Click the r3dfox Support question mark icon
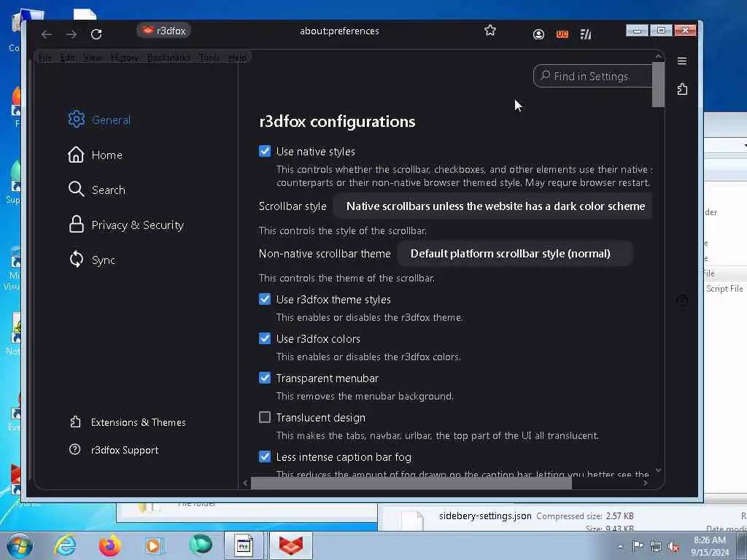The width and height of the screenshot is (747, 560). (75, 449)
